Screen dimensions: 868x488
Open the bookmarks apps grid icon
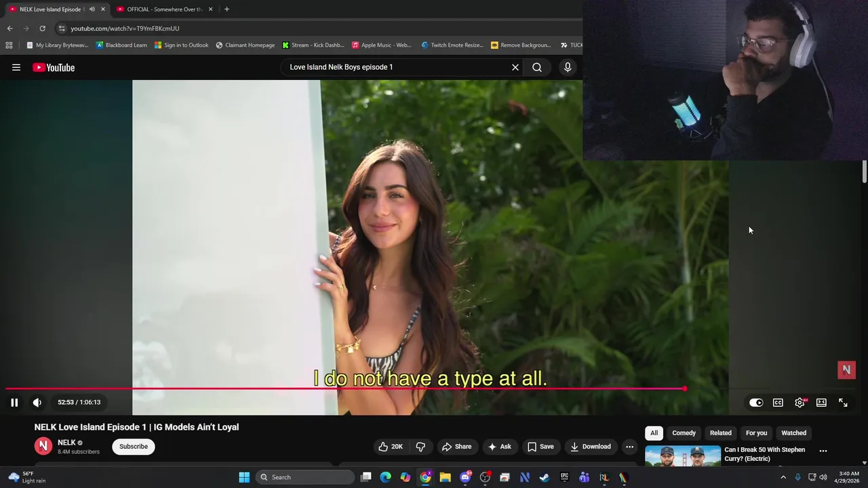coord(9,45)
